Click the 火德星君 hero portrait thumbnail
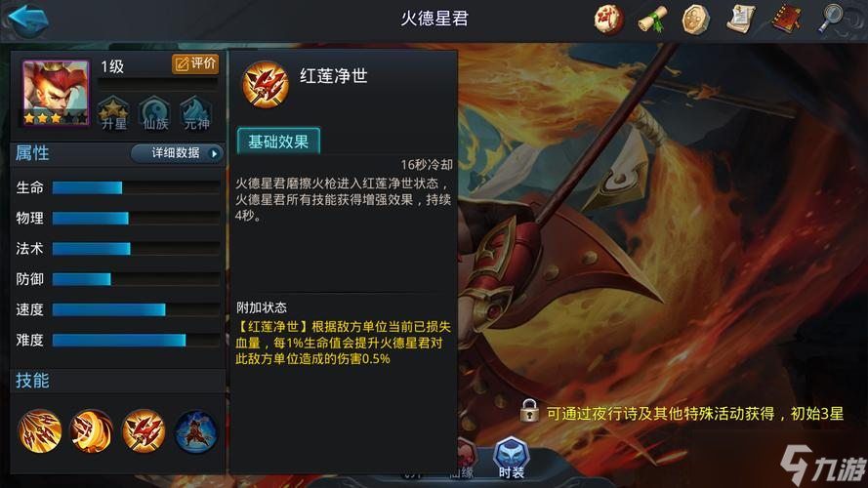The width and height of the screenshot is (868, 488). click(x=56, y=93)
